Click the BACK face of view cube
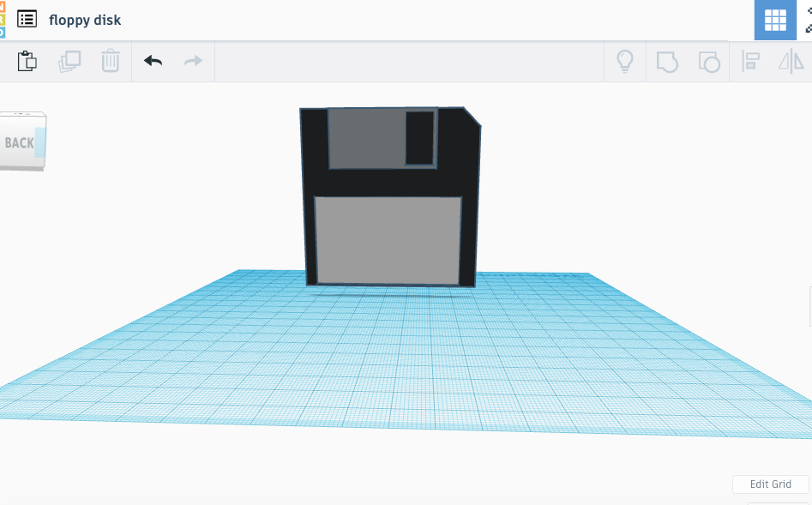The width and height of the screenshot is (812, 505). pyautogui.click(x=21, y=142)
